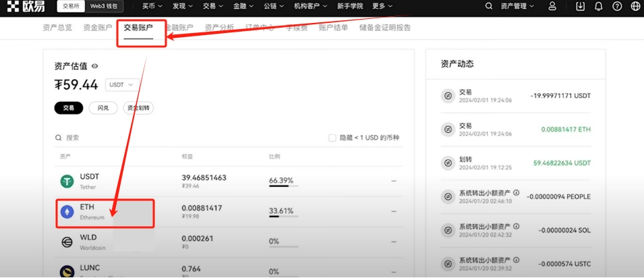Click the OKX 欧易 logo
The image size is (644, 278).
point(26,6)
